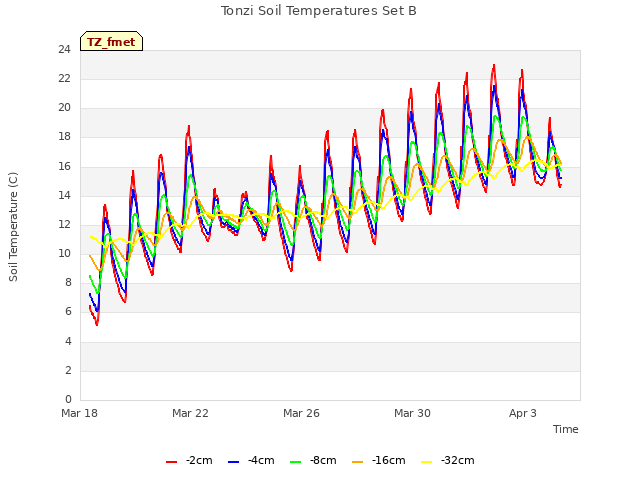Click the blue -4cm legend color marker
Screen dimensions: 640x480
click(x=233, y=462)
